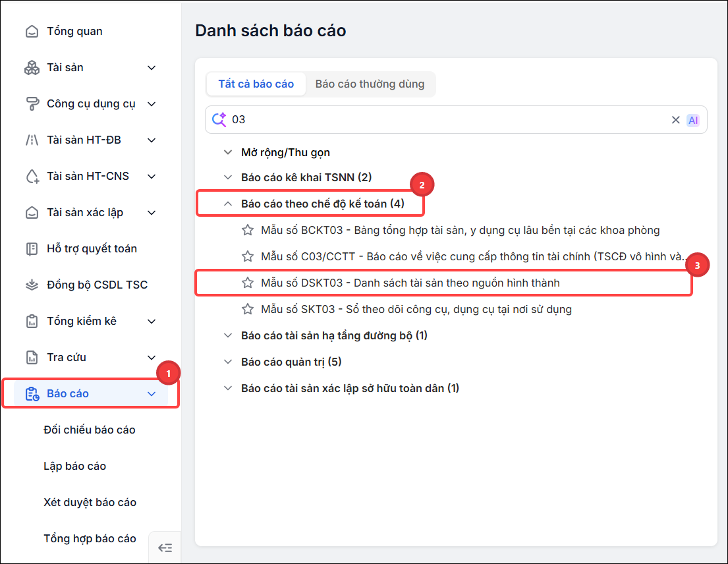Viewport: 728px width, 564px height.
Task: Toggle the Mở rộng/Thu gọn chevron
Action: coord(228,152)
